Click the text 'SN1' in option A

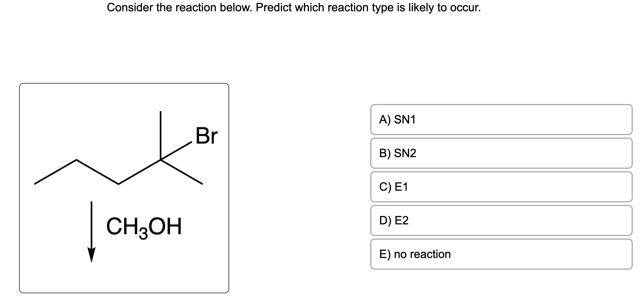click(x=405, y=120)
